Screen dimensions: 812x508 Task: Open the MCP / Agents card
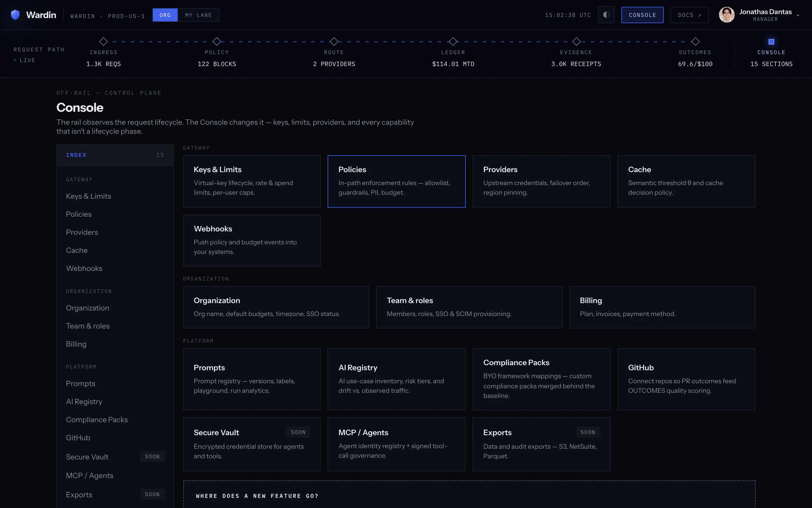coord(397,444)
